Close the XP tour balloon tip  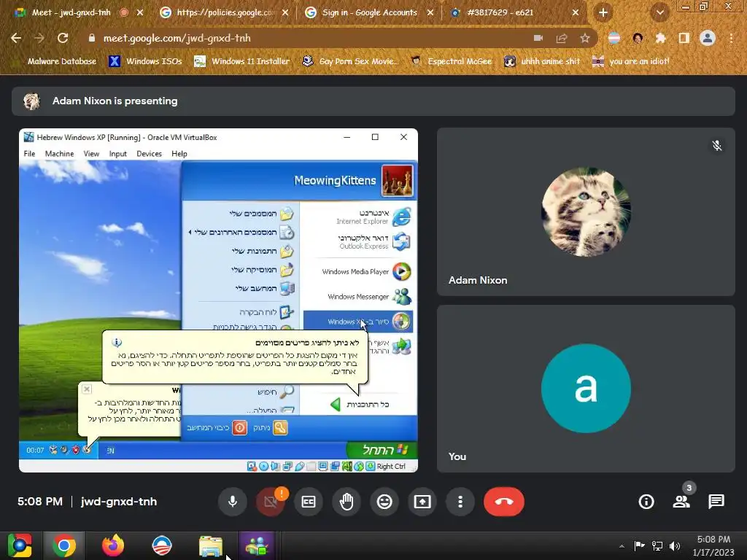[x=86, y=389]
